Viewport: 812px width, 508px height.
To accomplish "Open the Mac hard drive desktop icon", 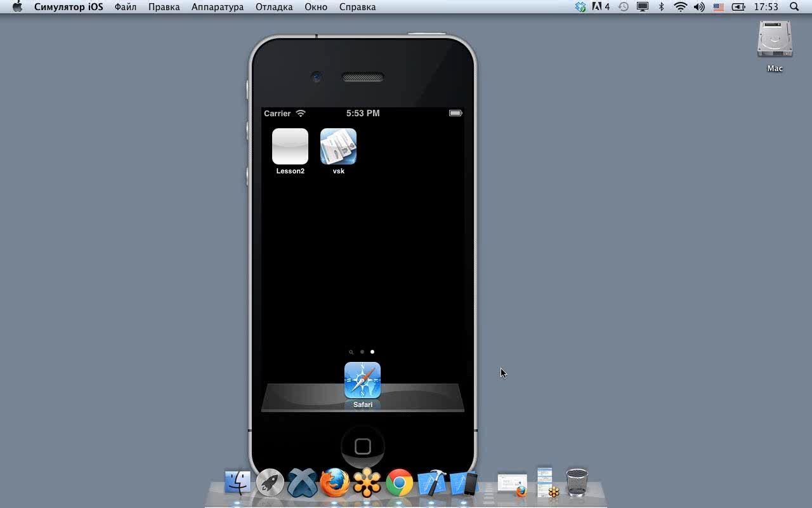I will click(x=775, y=40).
